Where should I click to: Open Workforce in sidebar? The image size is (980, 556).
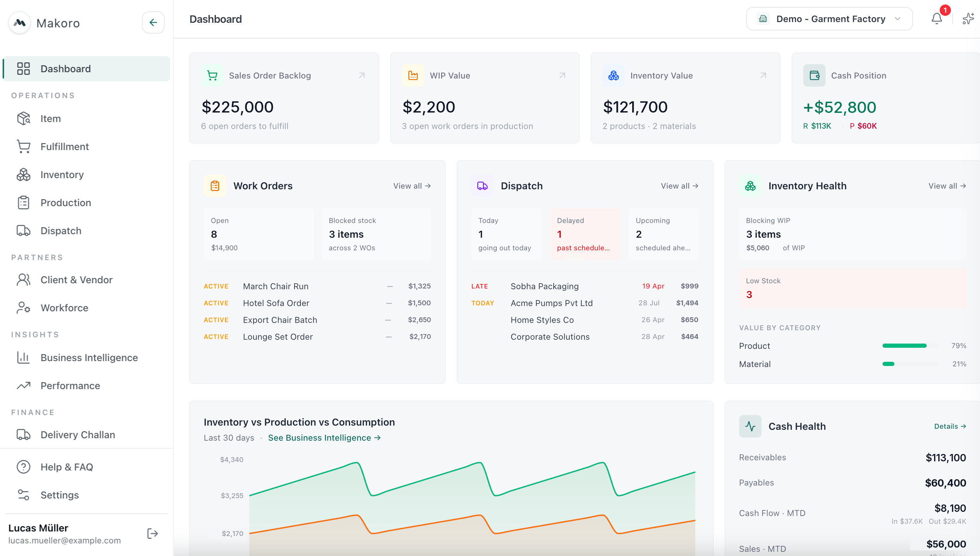[x=86, y=308]
